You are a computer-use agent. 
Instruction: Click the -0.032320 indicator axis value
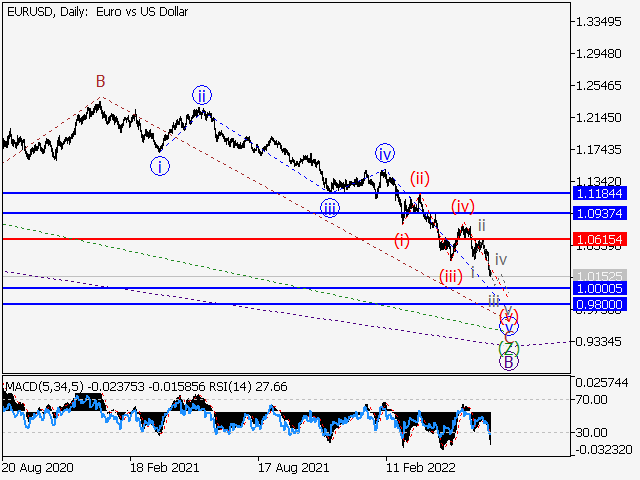point(603,450)
